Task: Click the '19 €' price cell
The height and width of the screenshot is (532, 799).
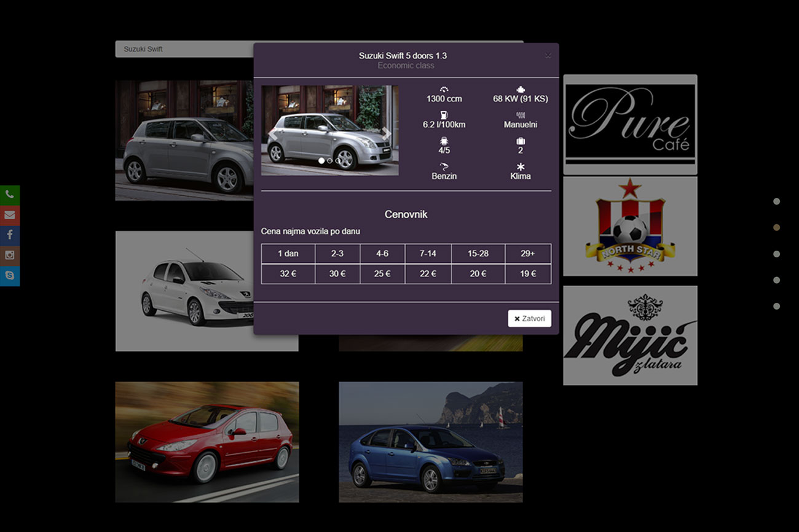Action: click(528, 273)
